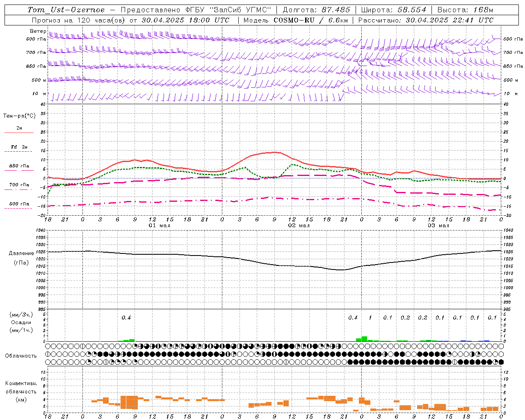Screen dimensions: 525x420
Task: Click the Давление pressure panel label
Action: coord(21,253)
